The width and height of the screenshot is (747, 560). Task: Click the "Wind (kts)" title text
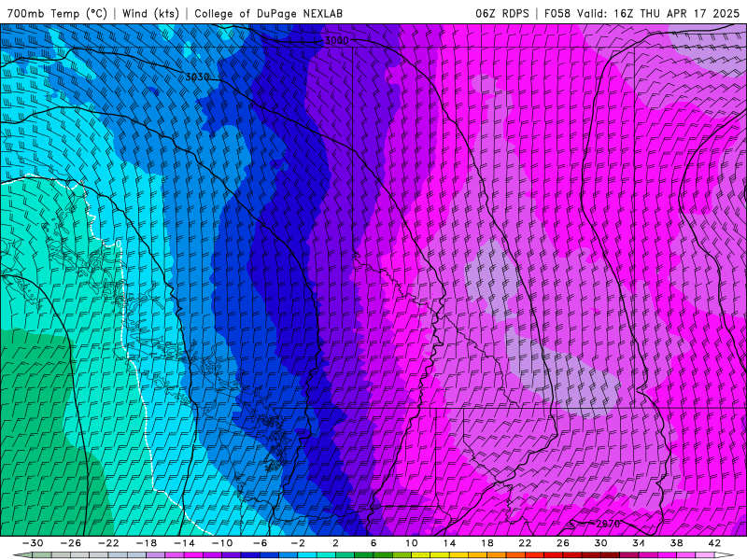click(x=150, y=13)
